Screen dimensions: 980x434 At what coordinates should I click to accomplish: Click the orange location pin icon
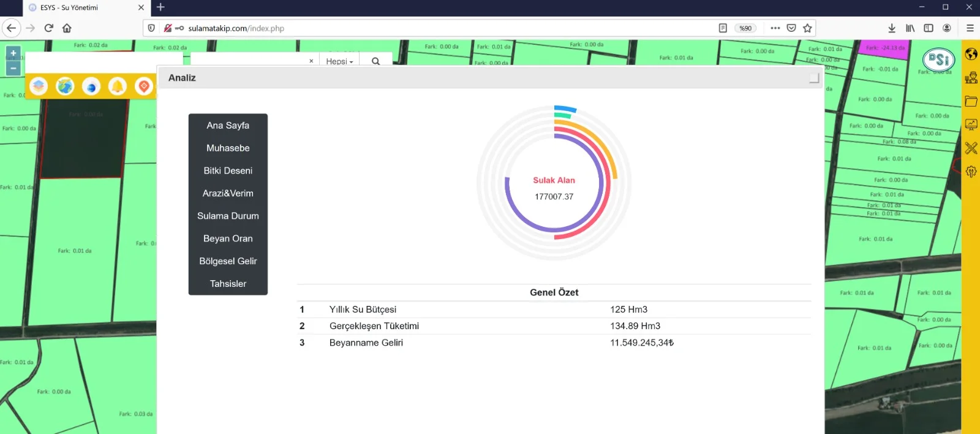click(x=144, y=86)
